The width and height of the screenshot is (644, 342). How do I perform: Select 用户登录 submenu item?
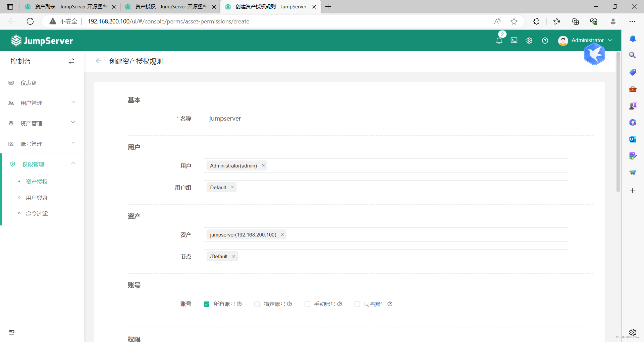37,198
